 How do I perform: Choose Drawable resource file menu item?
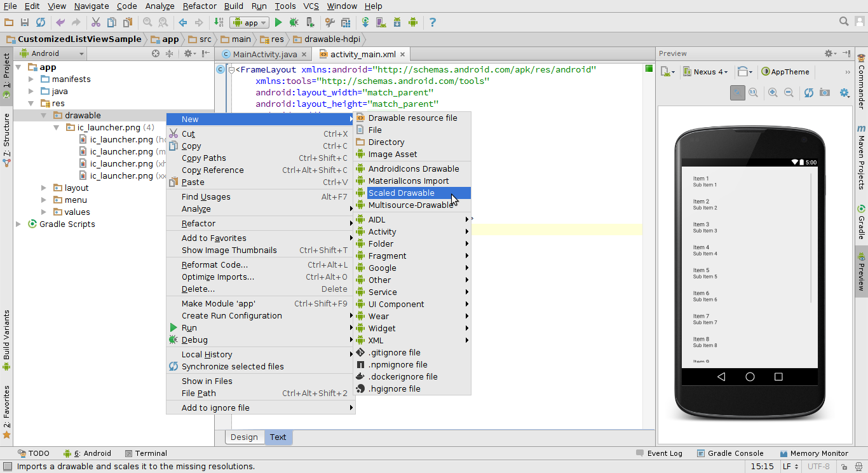[412, 118]
